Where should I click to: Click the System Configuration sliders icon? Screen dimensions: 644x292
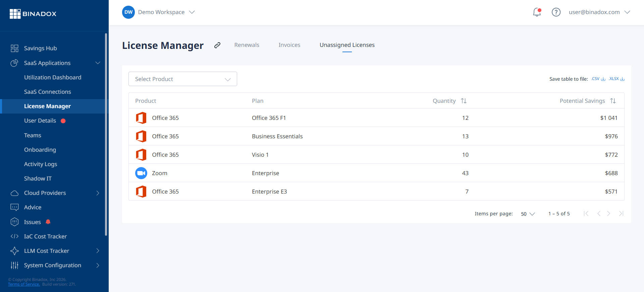tap(14, 265)
